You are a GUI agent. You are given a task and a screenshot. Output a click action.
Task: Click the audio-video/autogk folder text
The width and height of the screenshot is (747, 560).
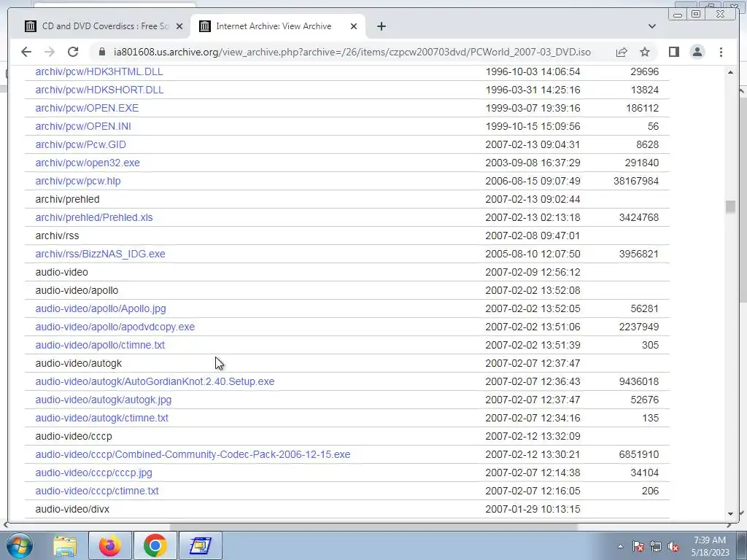(x=79, y=363)
